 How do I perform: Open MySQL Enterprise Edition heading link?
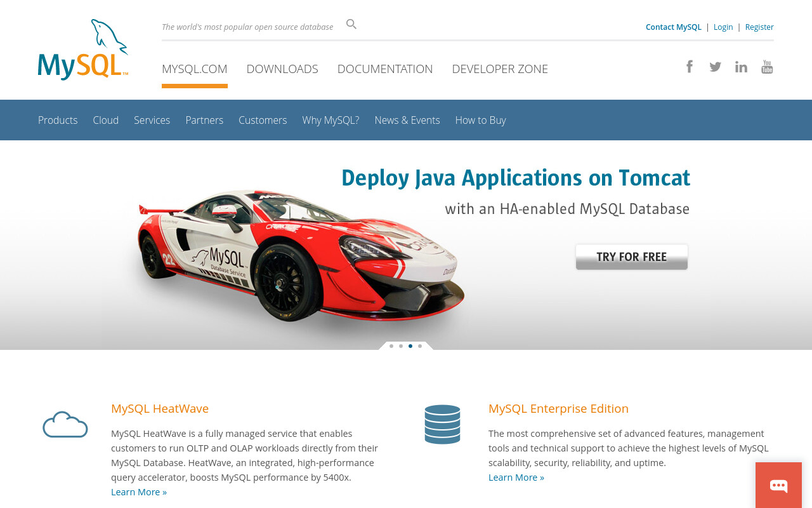pos(558,408)
